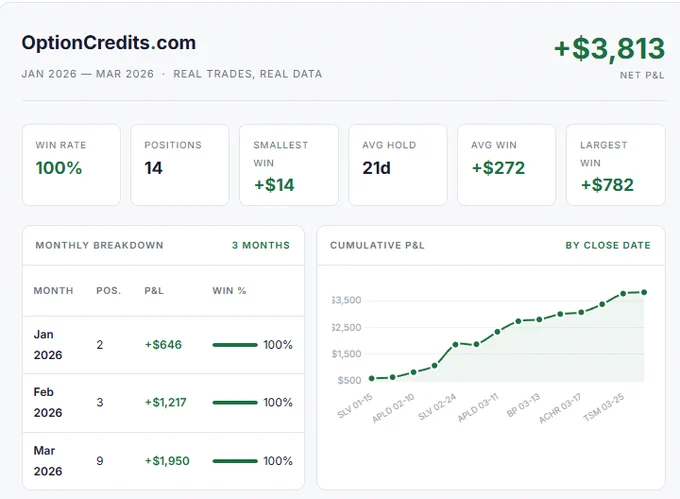The image size is (680, 499).
Task: Select the Largest Win +$782 value
Action: click(x=607, y=185)
